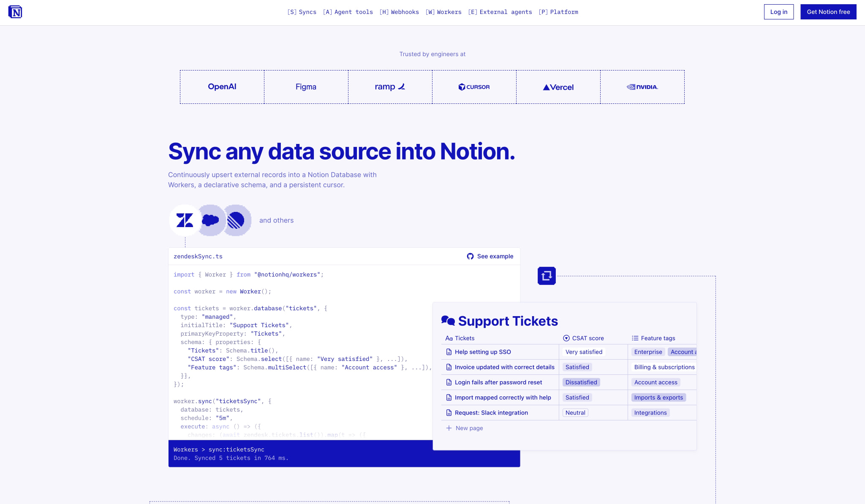Screen dimensions: 865x504
Task: Open the [A] Agent tools nav item
Action: 348,12
